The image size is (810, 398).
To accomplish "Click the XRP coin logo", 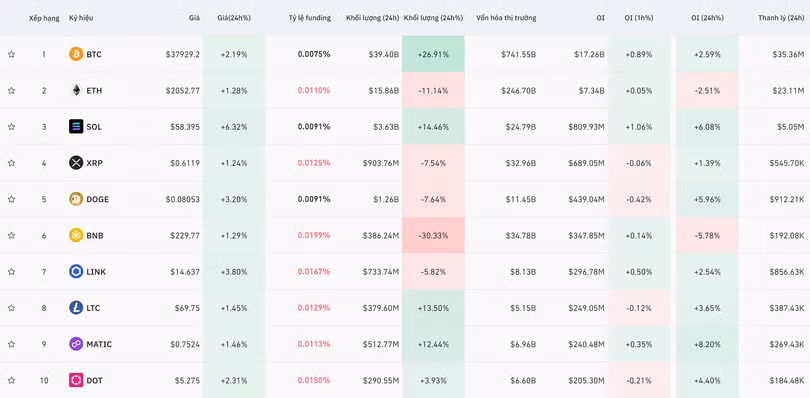I will point(76,163).
